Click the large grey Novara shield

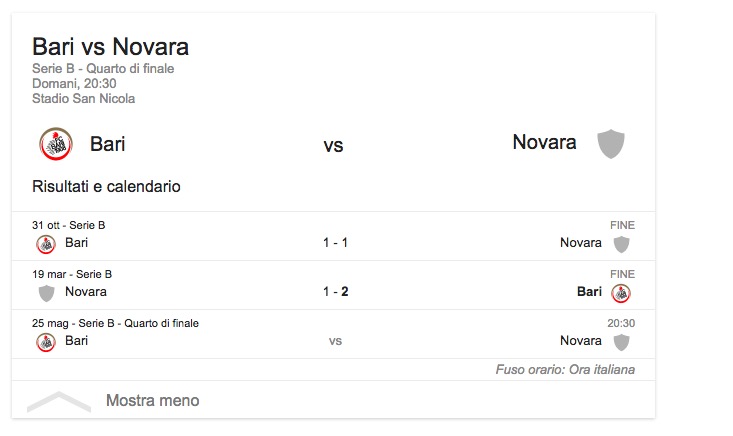coord(610,144)
